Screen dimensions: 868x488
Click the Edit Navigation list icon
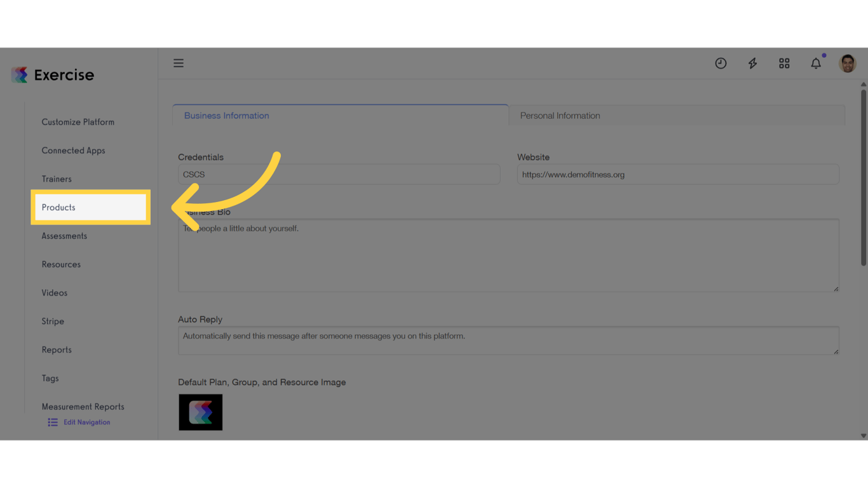(52, 422)
